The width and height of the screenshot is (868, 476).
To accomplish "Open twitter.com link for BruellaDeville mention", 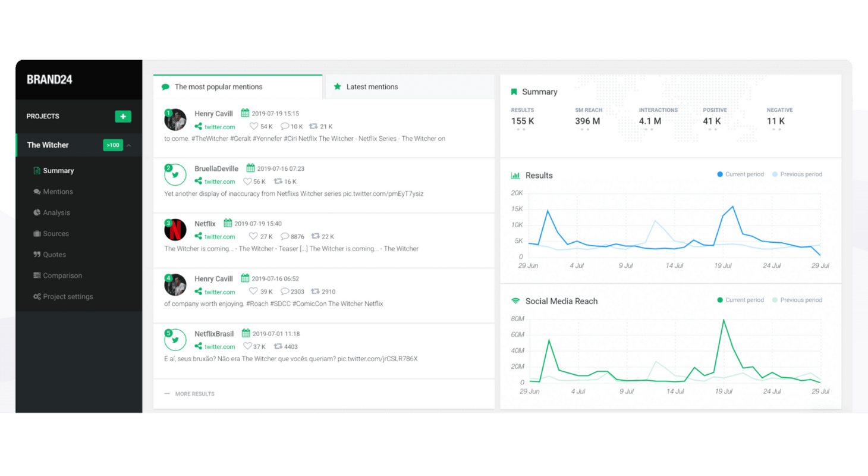I will (219, 181).
